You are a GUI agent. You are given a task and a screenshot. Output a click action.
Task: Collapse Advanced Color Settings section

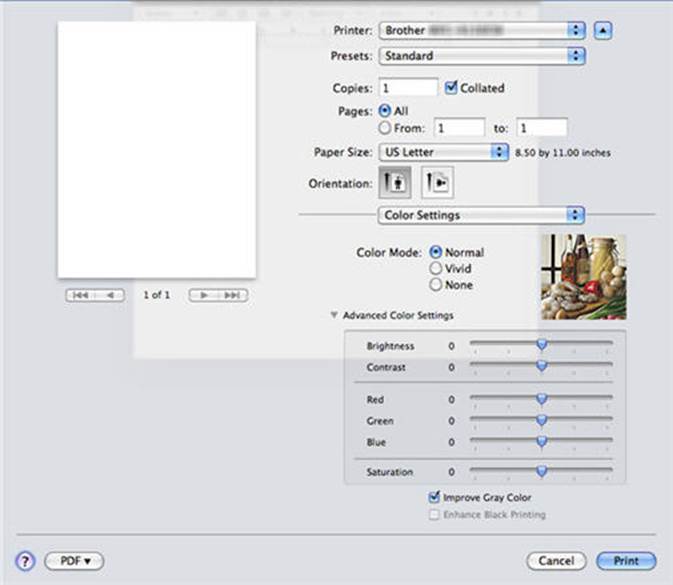point(333,316)
